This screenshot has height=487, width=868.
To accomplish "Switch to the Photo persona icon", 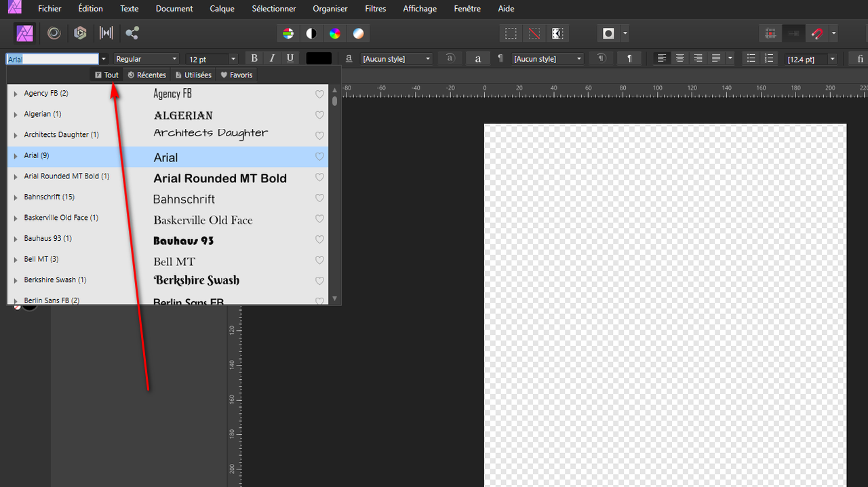I will tap(24, 33).
